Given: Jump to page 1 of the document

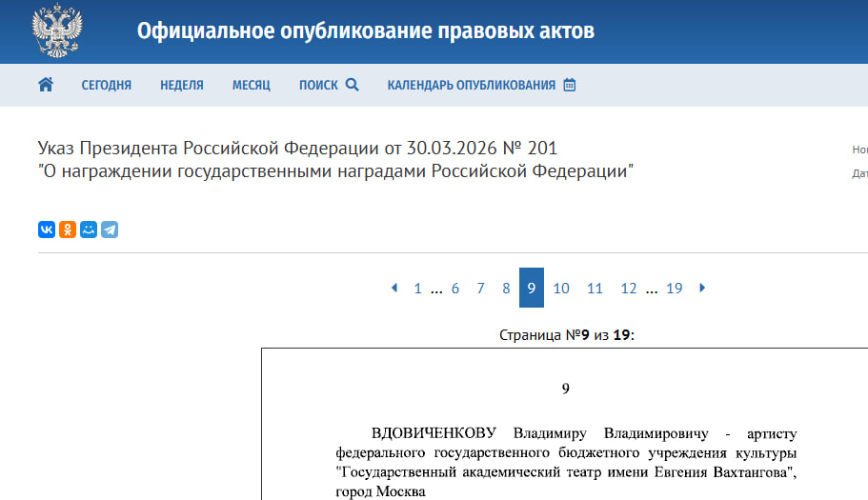Looking at the screenshot, I should pyautogui.click(x=417, y=289).
